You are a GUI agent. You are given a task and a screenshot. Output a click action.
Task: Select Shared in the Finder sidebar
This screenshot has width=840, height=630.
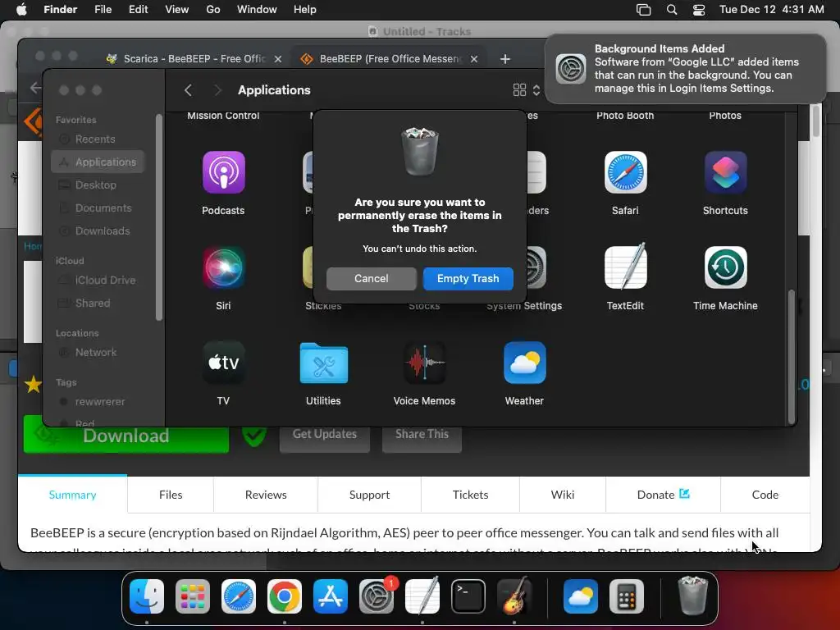click(98, 304)
